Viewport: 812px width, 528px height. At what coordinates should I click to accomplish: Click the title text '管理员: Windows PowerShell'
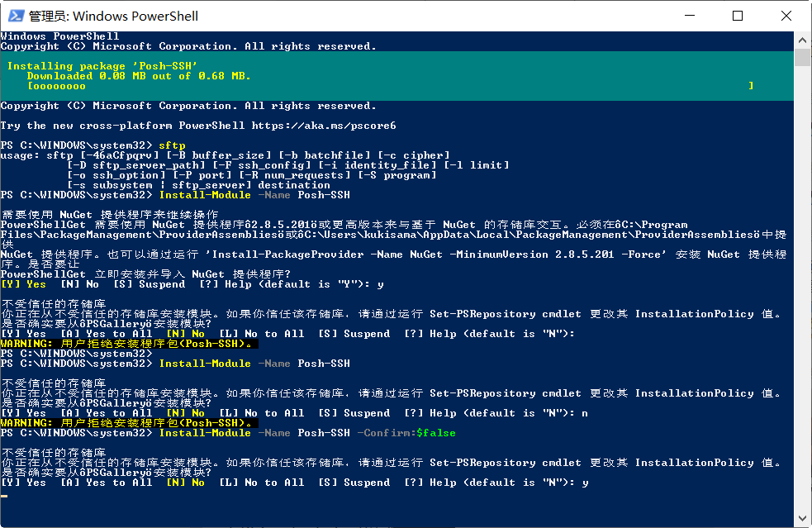point(113,16)
